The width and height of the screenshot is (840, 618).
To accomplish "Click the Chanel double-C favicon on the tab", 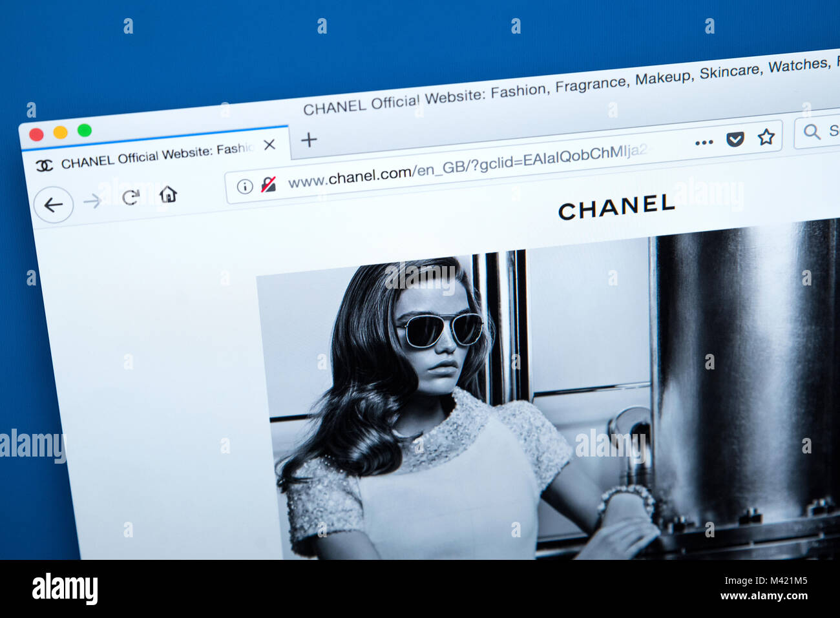I will [x=44, y=165].
